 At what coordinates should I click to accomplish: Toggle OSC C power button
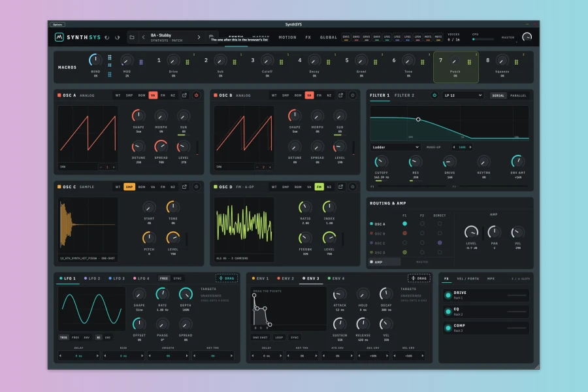[196, 187]
